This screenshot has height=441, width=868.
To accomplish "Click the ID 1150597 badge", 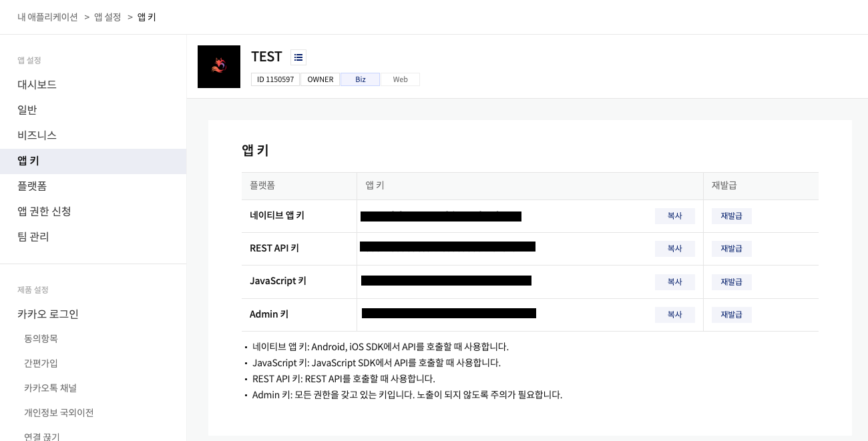I will click(x=275, y=79).
